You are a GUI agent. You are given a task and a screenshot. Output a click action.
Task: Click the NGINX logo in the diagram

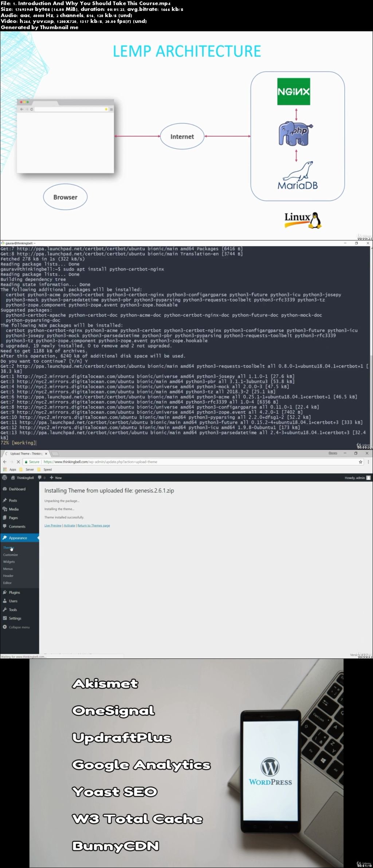(294, 92)
